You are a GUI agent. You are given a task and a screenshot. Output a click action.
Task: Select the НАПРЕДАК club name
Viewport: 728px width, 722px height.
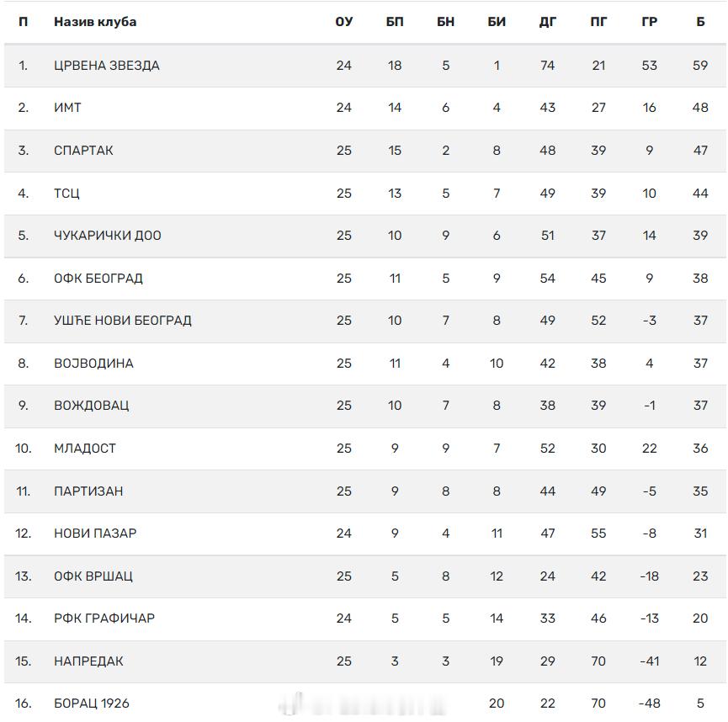(88, 661)
